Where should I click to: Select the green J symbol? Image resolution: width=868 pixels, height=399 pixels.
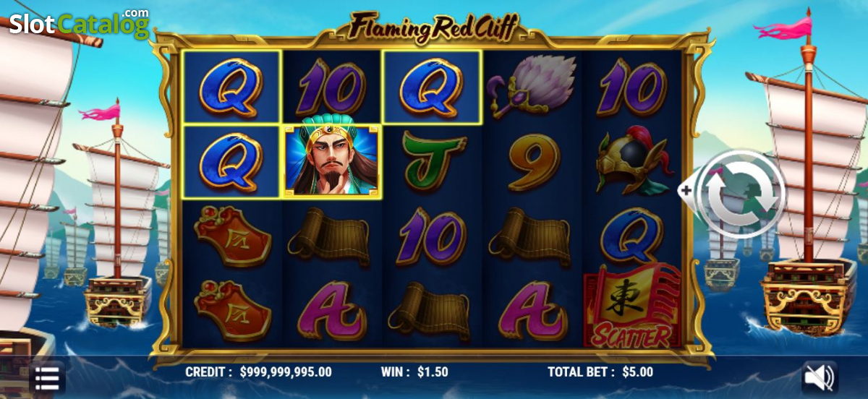pos(433,160)
